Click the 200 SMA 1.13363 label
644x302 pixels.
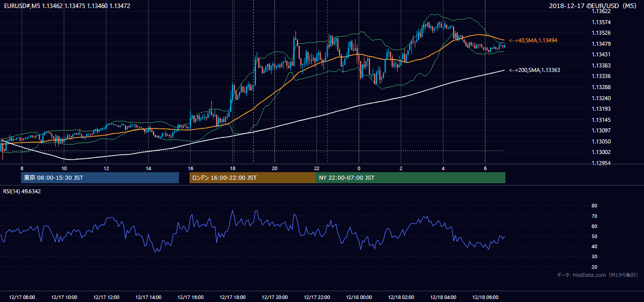tap(535, 70)
